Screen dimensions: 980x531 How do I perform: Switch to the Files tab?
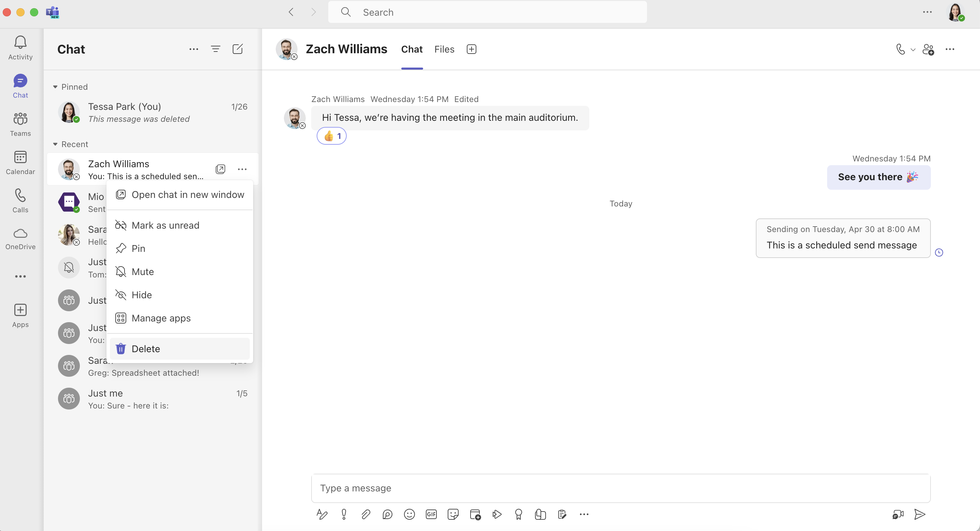pos(444,49)
